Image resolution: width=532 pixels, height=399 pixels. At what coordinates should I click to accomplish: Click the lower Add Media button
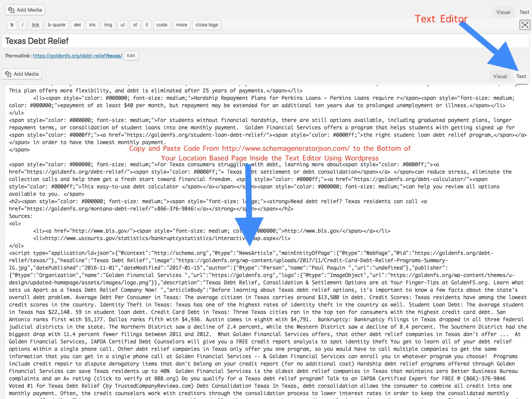(x=22, y=74)
